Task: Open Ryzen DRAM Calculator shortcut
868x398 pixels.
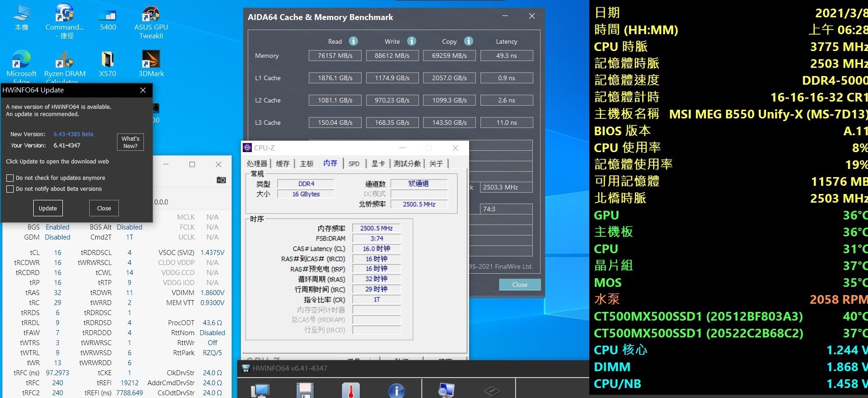Action: point(65,66)
